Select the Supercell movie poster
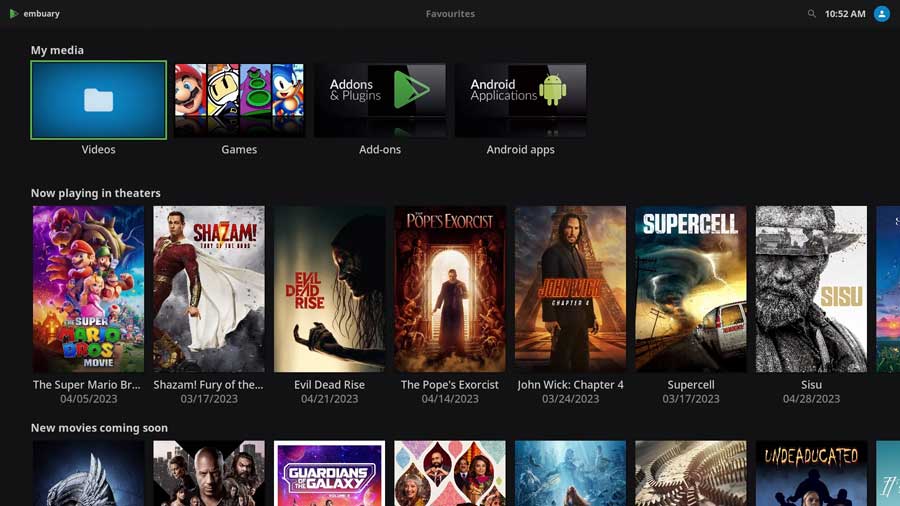900x506 pixels. tap(691, 289)
